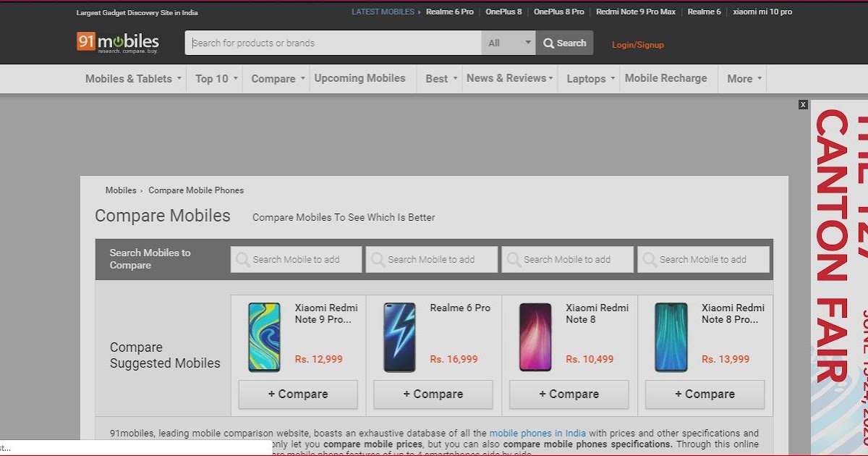The image size is (868, 456).
Task: Close the Canton Fair ad with X
Action: [803, 105]
